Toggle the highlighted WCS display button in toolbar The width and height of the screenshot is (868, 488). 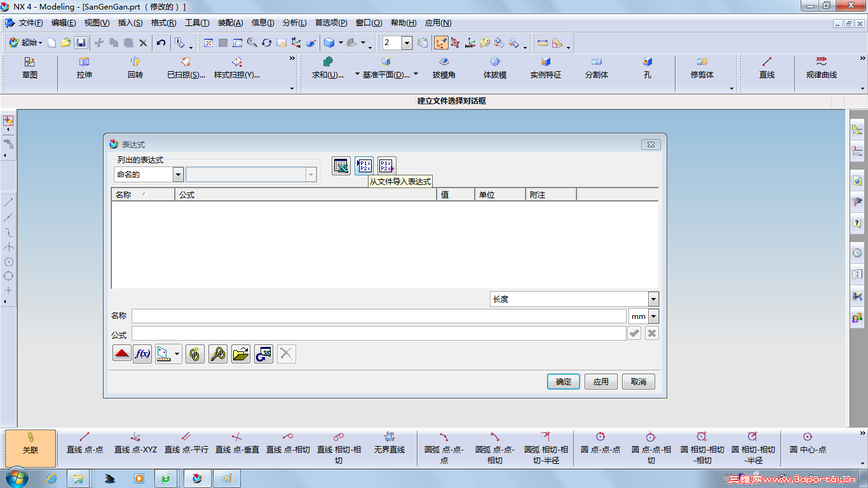pos(441,43)
